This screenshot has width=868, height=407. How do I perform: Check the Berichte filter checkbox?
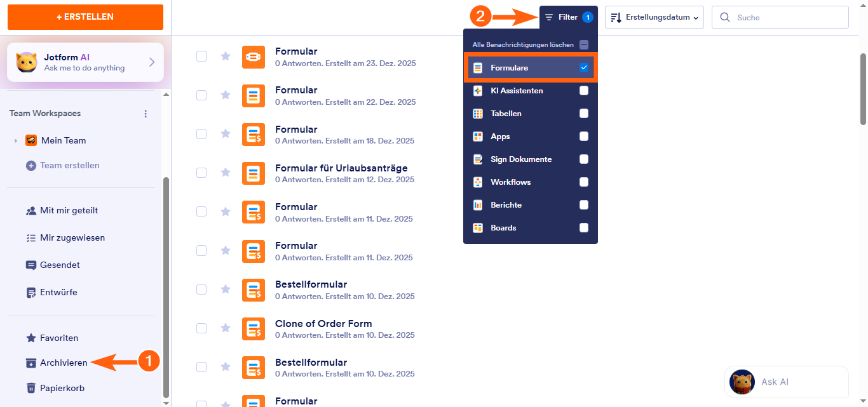point(584,205)
